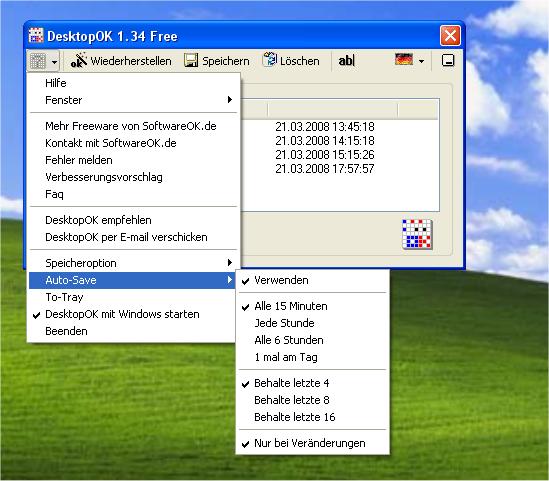Viewport: 549px width, 481px height.
Task: Select 1 mal am Tag interval
Action: pyautogui.click(x=312, y=357)
